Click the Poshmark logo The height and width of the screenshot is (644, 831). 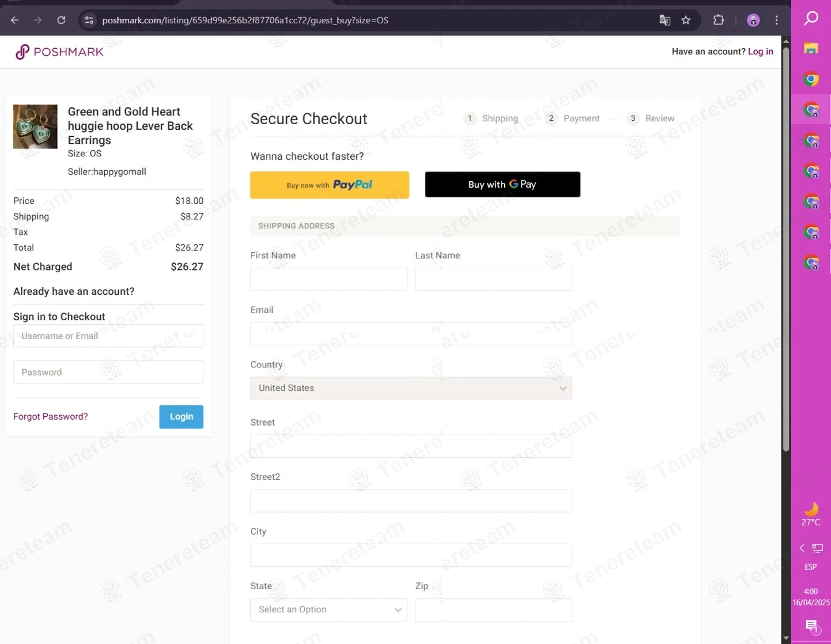(x=59, y=52)
